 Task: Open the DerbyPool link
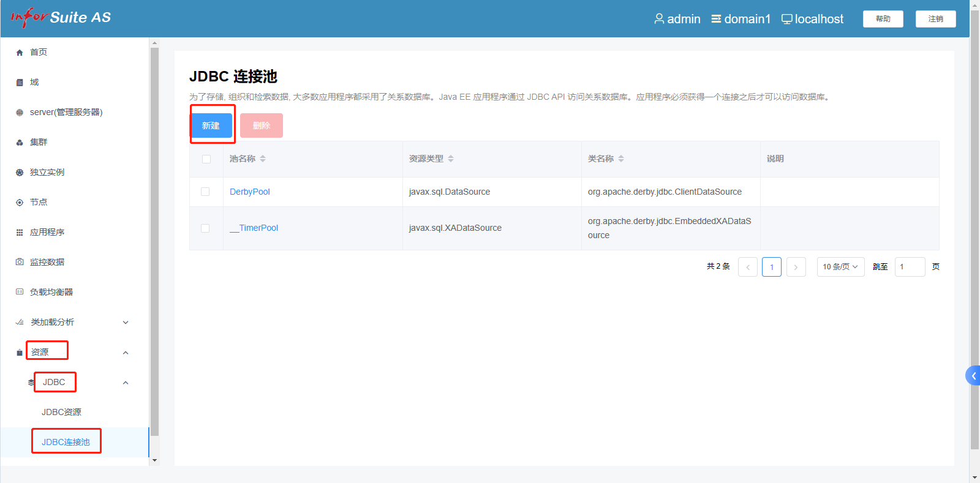pyautogui.click(x=250, y=192)
